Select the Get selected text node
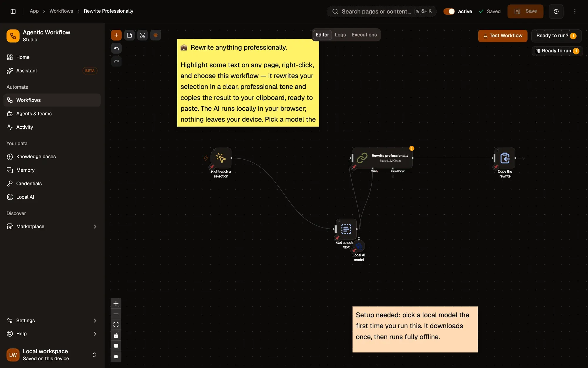 click(x=346, y=229)
